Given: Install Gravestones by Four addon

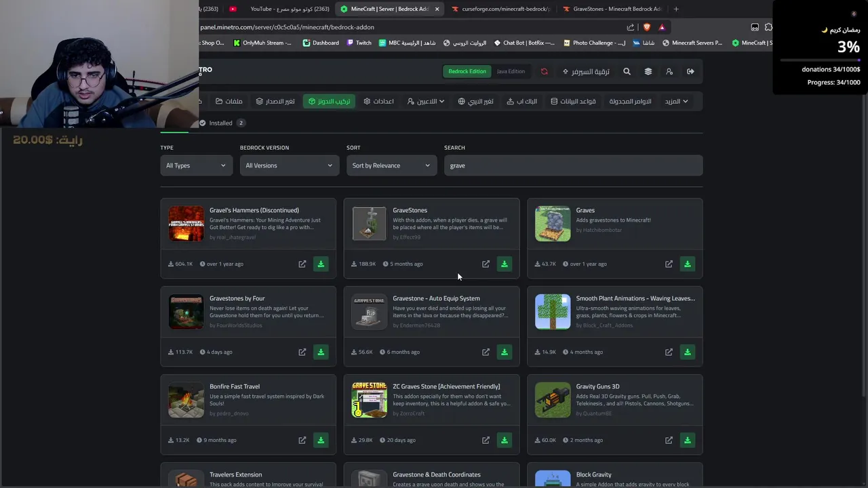Looking at the screenshot, I should coord(321,352).
